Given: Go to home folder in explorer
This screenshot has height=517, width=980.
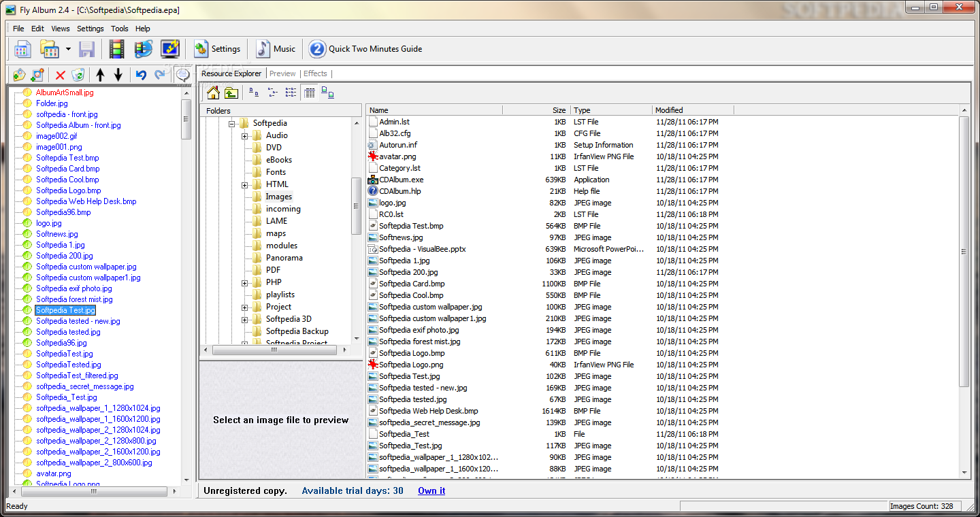Looking at the screenshot, I should 214,93.
